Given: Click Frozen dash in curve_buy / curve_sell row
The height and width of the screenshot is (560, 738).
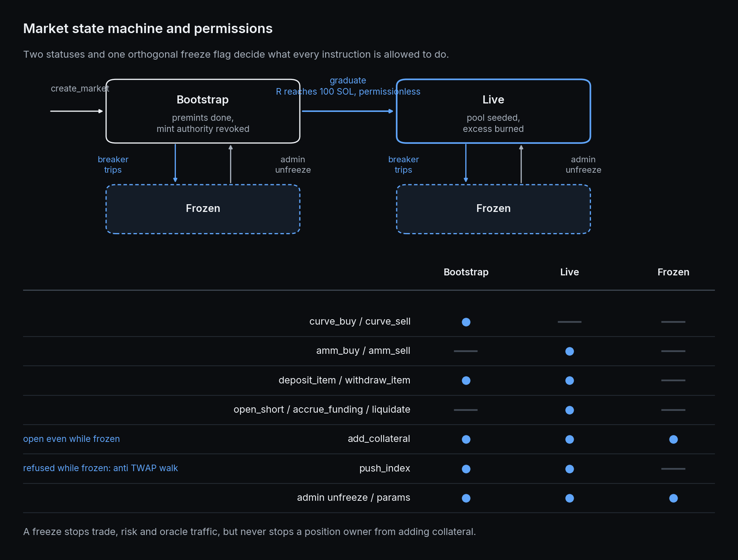Looking at the screenshot, I should pos(673,322).
